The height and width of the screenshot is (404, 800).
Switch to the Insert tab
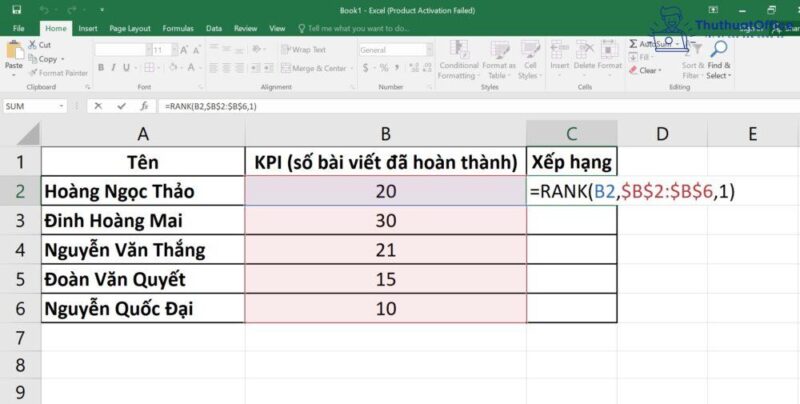[88, 29]
